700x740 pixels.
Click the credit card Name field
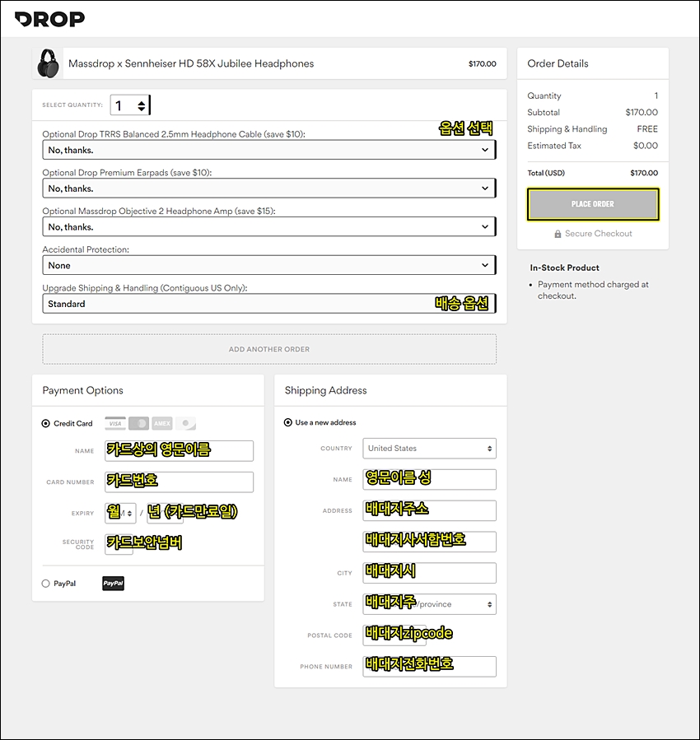tap(179, 451)
